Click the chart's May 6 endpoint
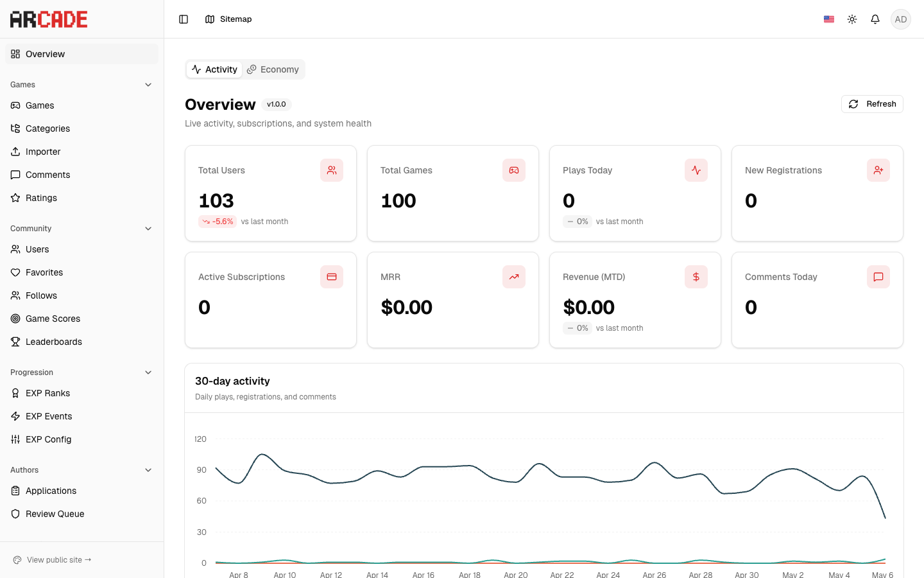 (886, 518)
